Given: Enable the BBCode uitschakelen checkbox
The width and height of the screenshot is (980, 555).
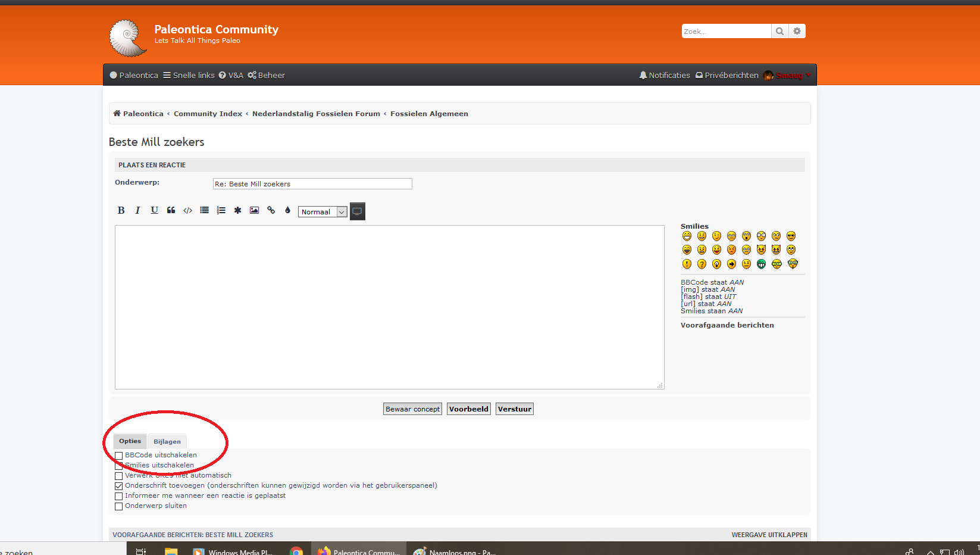Looking at the screenshot, I should tap(118, 456).
